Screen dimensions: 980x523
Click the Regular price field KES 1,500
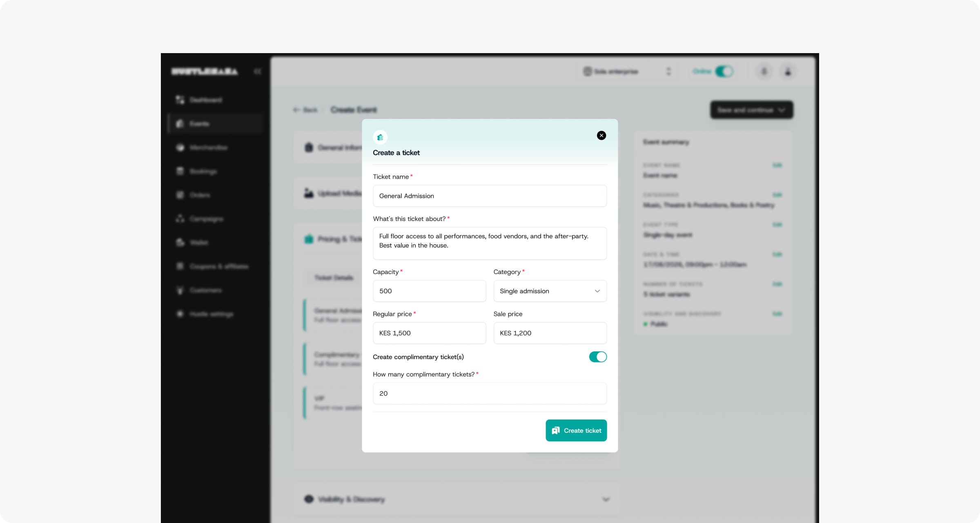429,333
